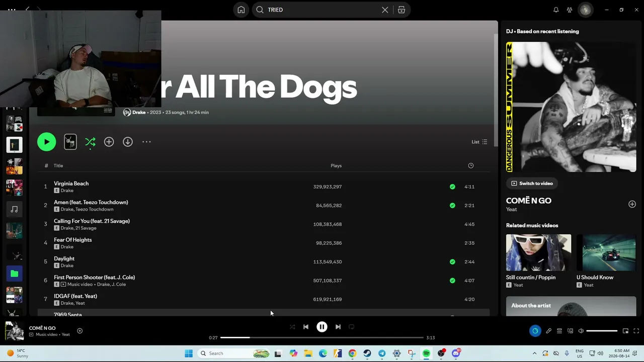Open Telegram from the taskbar
The height and width of the screenshot is (362, 644).
pyautogui.click(x=382, y=353)
